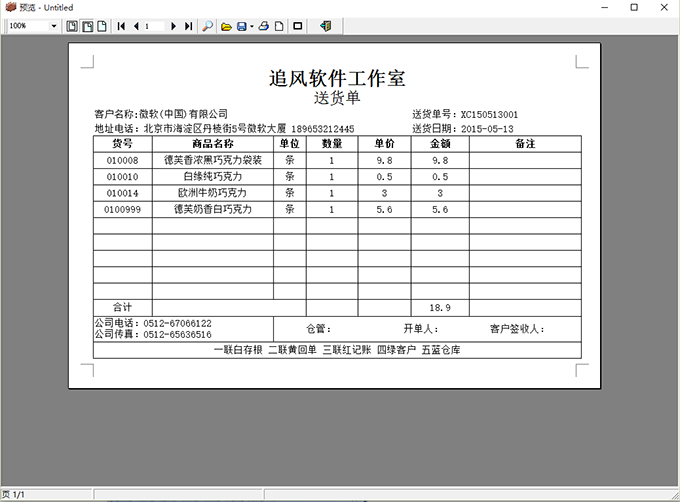Maximize the preview window
Screen dimensions: 680x502
coord(634,7)
